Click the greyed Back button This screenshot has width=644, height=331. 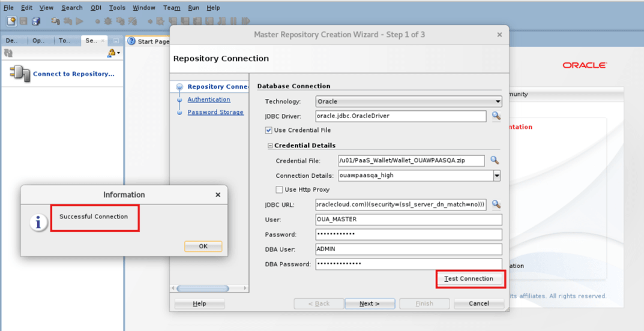click(x=319, y=303)
